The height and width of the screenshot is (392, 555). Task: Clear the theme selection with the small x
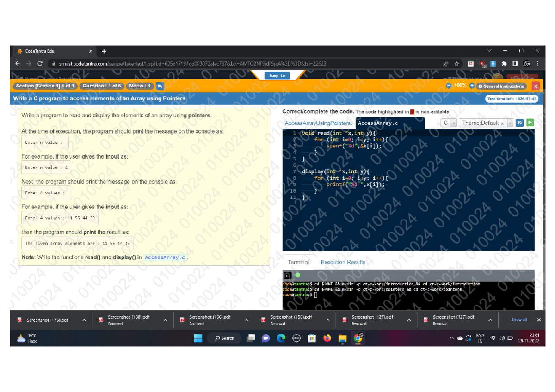point(502,123)
